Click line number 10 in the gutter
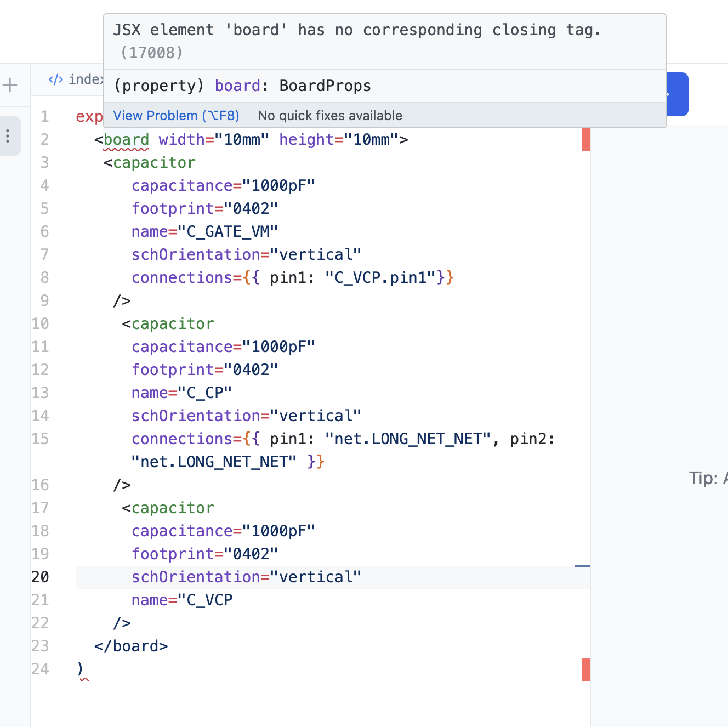This screenshot has width=728, height=727. (40, 324)
